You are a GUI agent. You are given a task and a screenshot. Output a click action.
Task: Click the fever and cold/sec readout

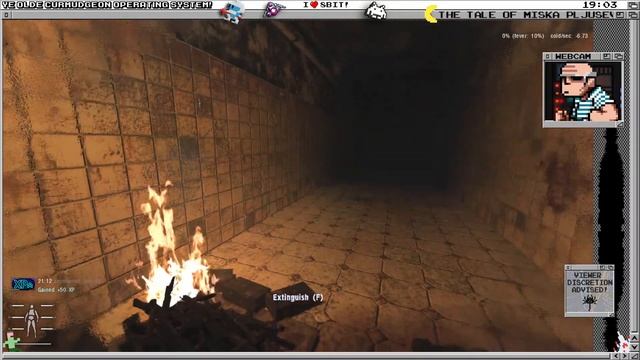(x=544, y=36)
